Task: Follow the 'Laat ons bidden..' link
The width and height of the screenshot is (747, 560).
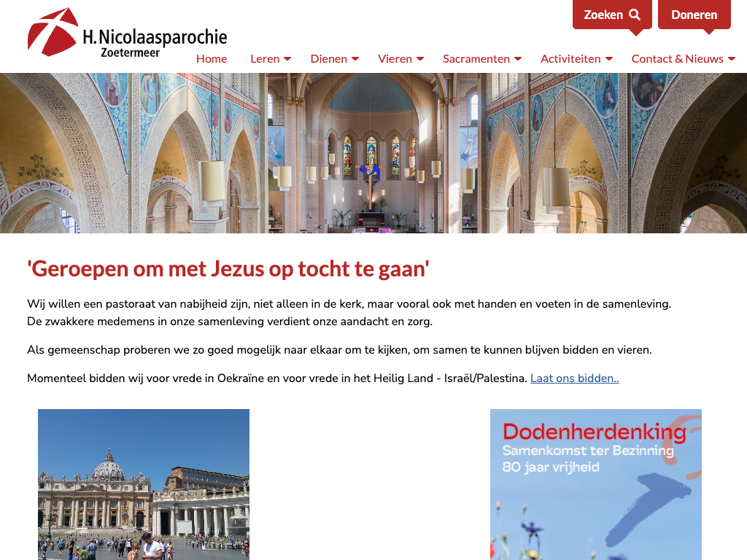Action: point(574,378)
